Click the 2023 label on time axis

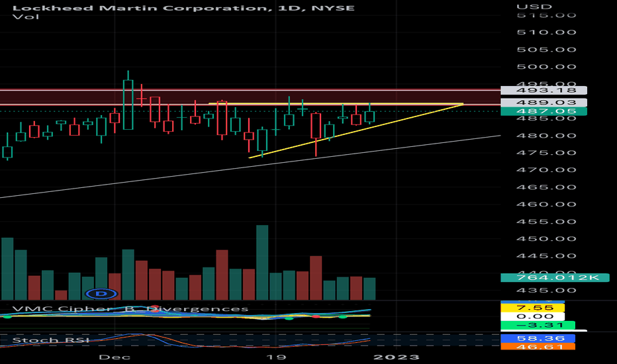[397, 357]
